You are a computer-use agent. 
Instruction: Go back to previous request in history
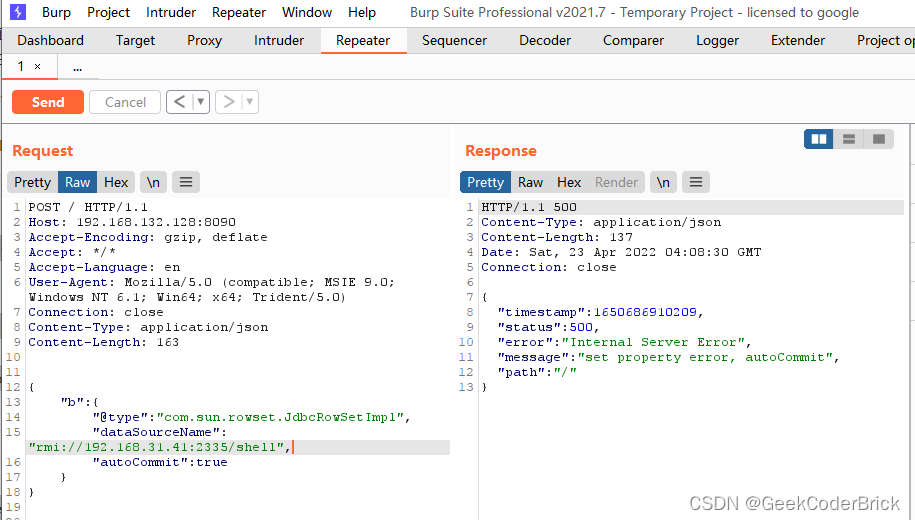click(x=180, y=102)
